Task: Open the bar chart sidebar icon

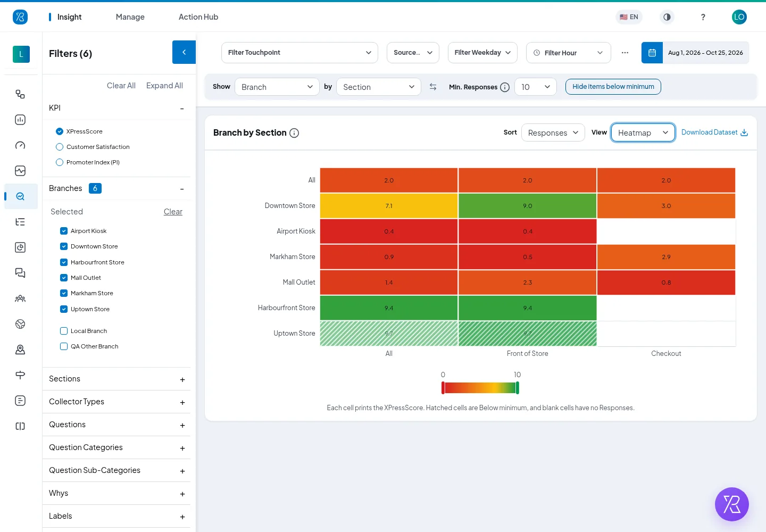Action: tap(20, 120)
